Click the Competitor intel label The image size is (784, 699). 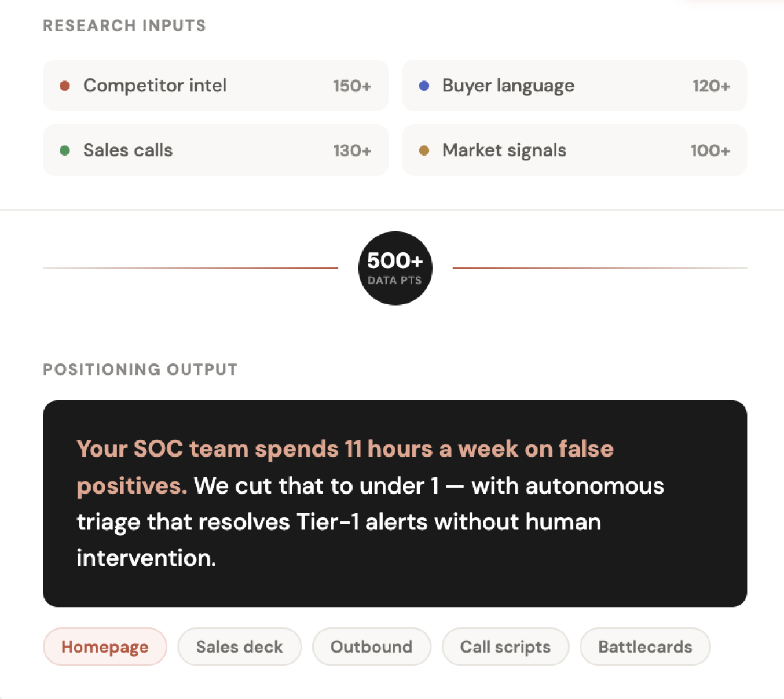click(x=155, y=86)
